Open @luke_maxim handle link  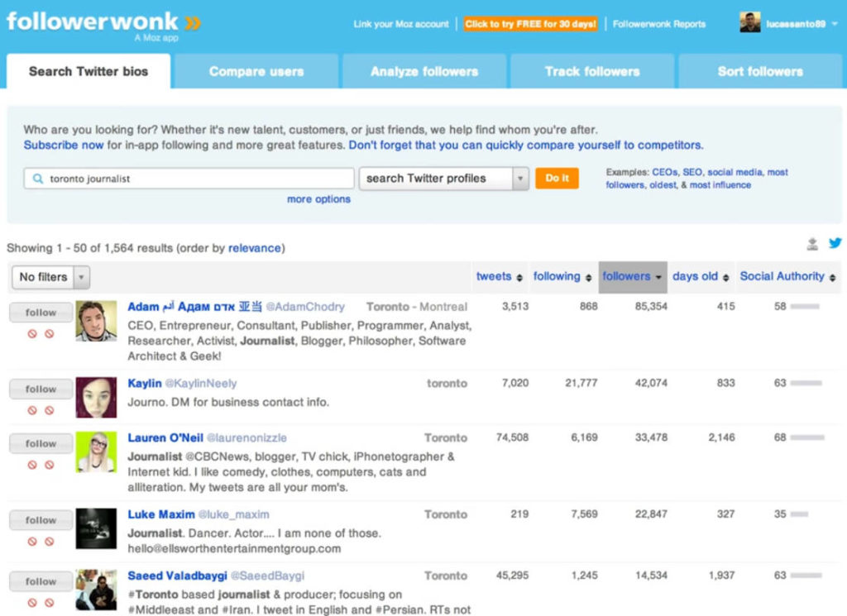click(233, 514)
